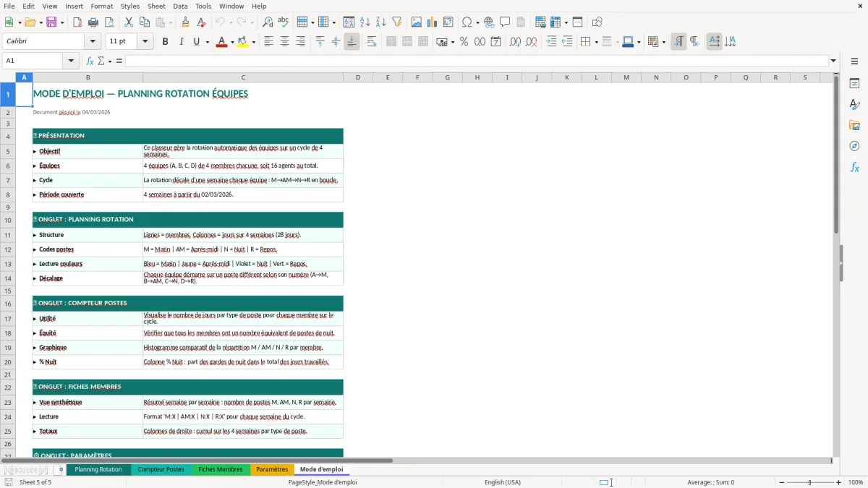Select column C header
The image size is (868, 488).
click(243, 77)
